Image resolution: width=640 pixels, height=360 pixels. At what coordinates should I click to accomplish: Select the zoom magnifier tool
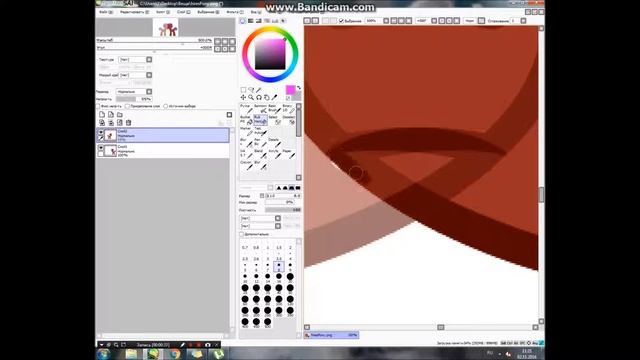(x=251, y=97)
